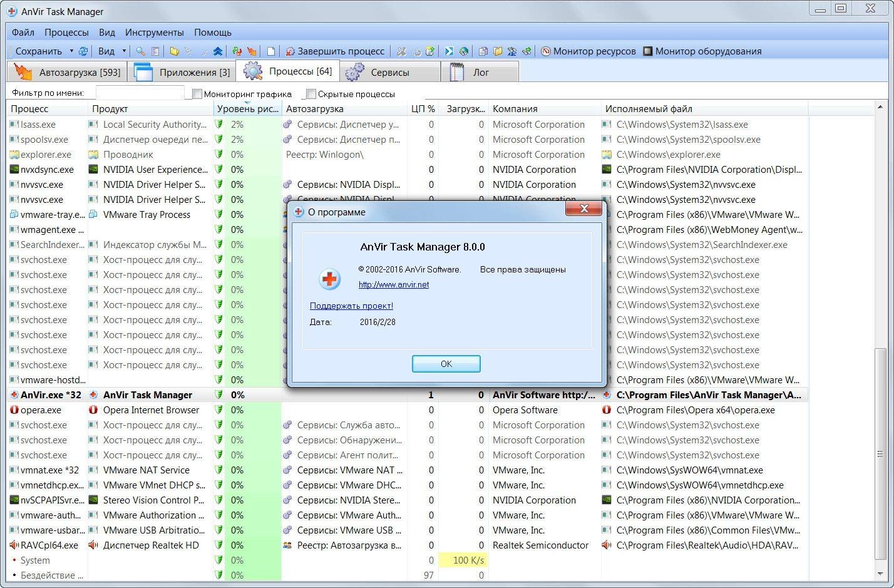Click OK in the О программе dialog
Screen dimensions: 894x588
point(446,364)
